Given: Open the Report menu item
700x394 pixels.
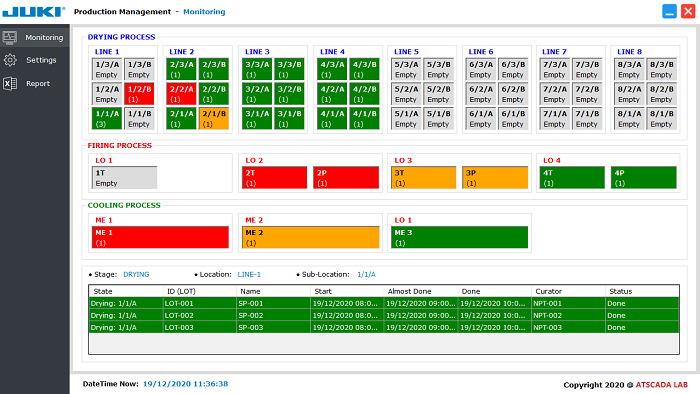Looking at the screenshot, I should click(x=38, y=83).
